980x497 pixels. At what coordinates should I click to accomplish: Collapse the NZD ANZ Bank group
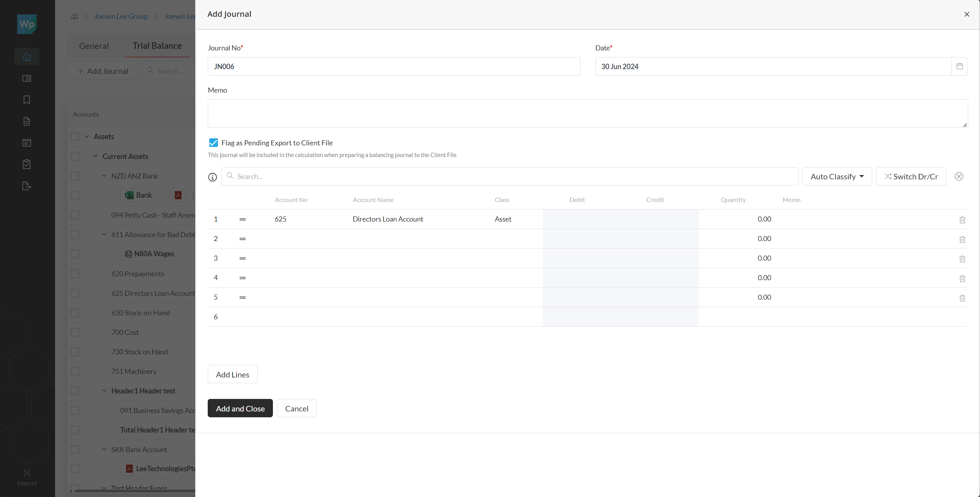104,176
